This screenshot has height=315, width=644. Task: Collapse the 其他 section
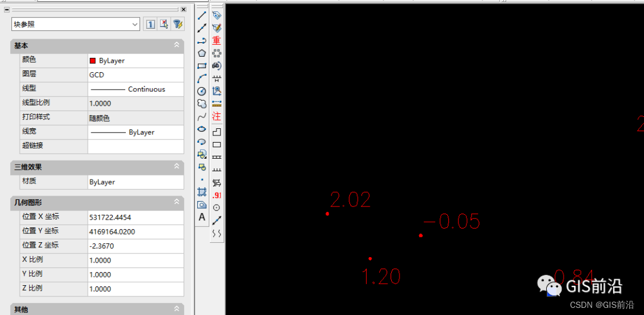[177, 309]
